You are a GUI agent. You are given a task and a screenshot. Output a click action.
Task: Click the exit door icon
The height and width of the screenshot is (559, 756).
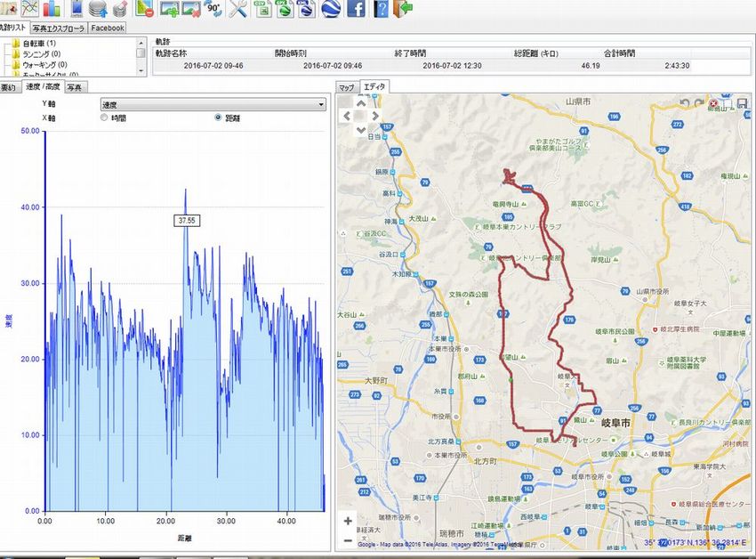click(403, 8)
